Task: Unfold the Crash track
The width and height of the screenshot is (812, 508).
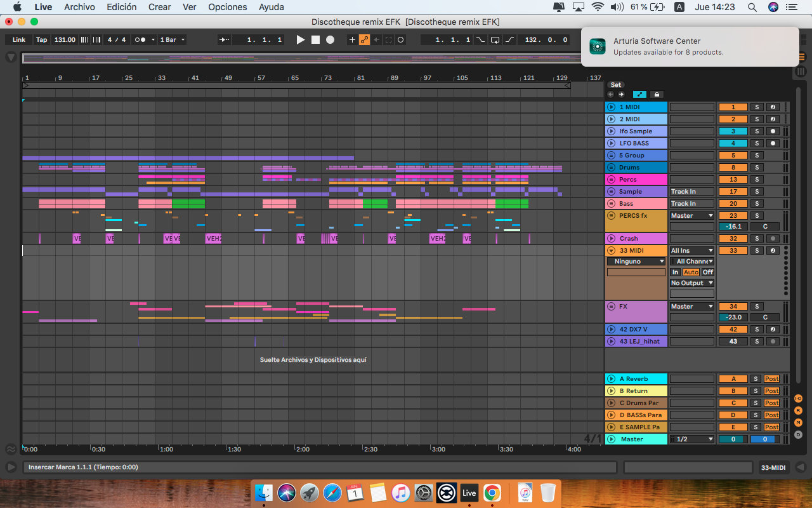Action: 611,238
